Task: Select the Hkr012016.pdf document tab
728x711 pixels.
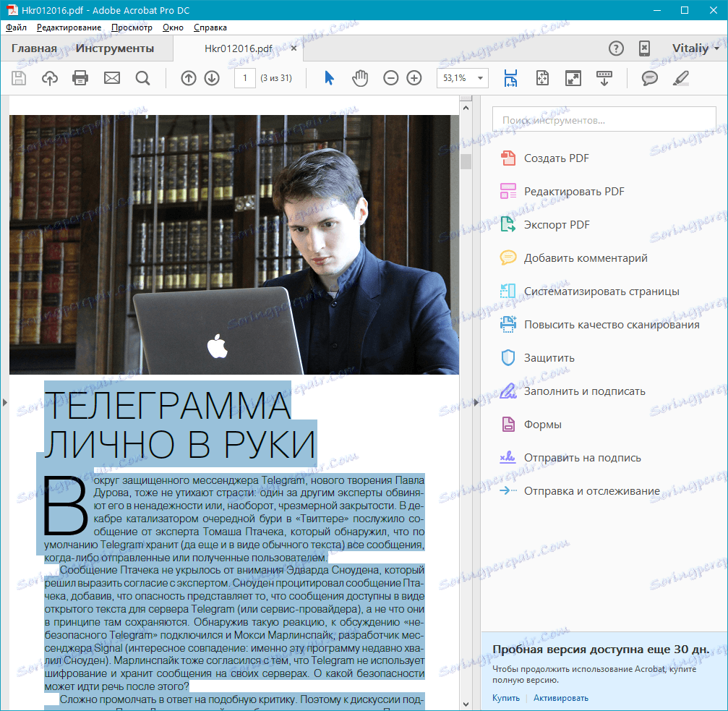Action: tap(238, 48)
